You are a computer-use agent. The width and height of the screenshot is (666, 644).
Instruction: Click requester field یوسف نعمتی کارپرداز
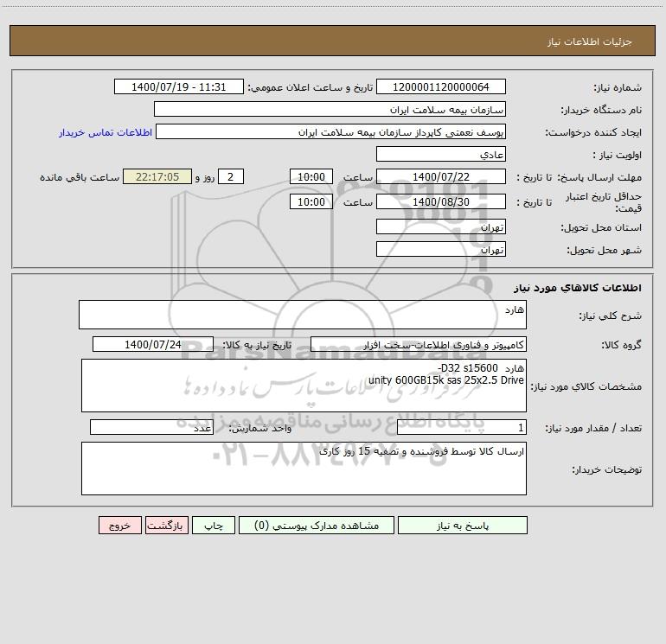coord(331,131)
